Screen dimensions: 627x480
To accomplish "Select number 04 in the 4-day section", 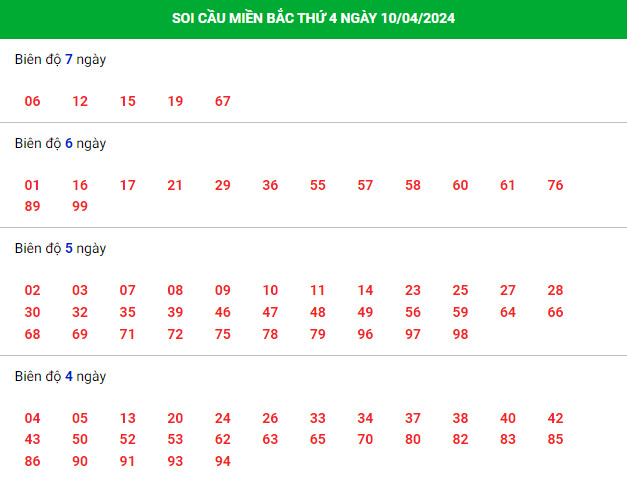I will pyautogui.click(x=32, y=418).
